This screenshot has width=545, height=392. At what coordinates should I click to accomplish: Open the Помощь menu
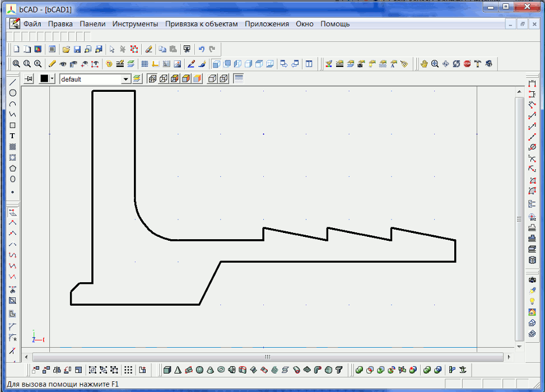point(335,24)
